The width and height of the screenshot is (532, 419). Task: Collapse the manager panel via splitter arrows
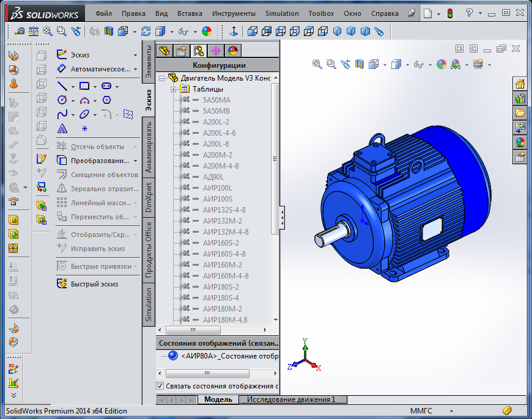click(x=282, y=217)
